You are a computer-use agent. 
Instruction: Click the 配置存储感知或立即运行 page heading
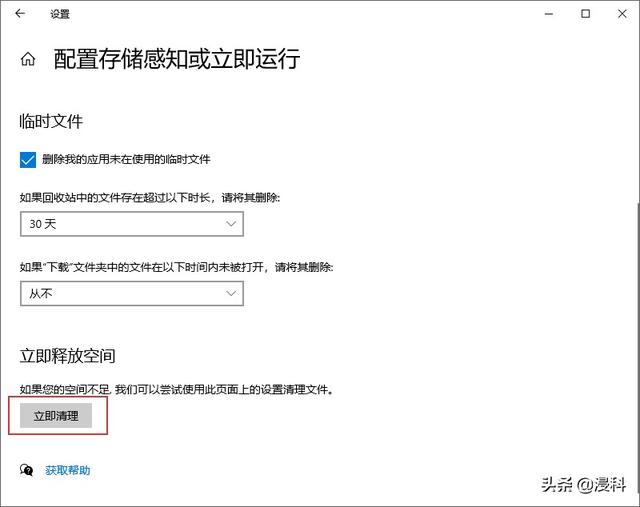click(176, 59)
